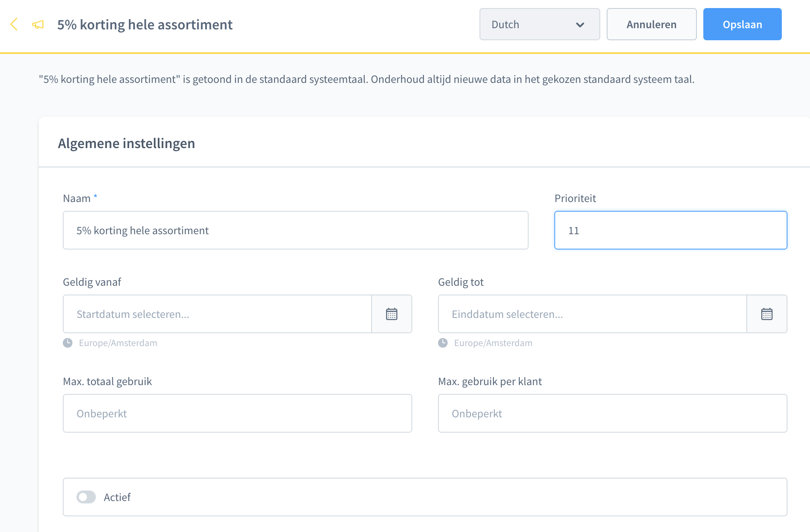Click the Prioriteit field showing 11

[x=670, y=230]
